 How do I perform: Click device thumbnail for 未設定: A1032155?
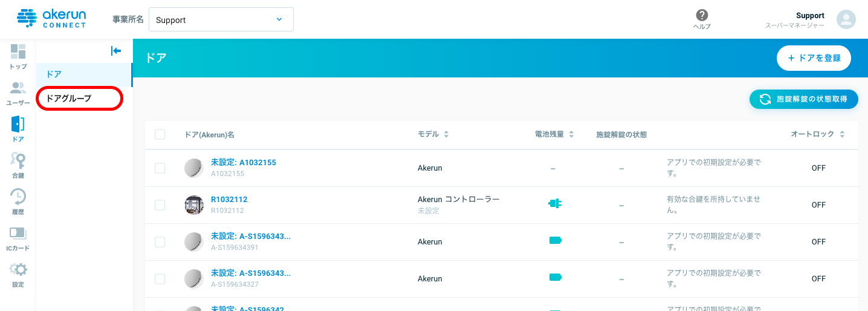(x=194, y=168)
